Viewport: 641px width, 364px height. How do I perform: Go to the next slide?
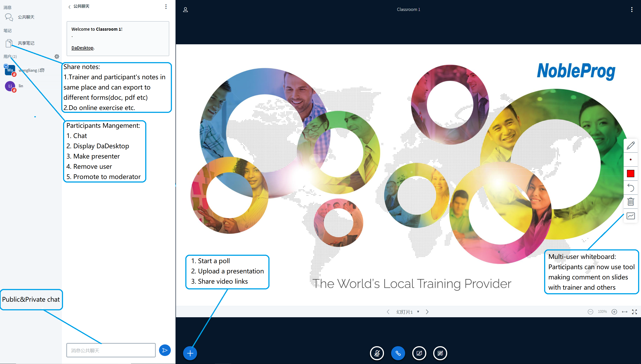coord(427,312)
